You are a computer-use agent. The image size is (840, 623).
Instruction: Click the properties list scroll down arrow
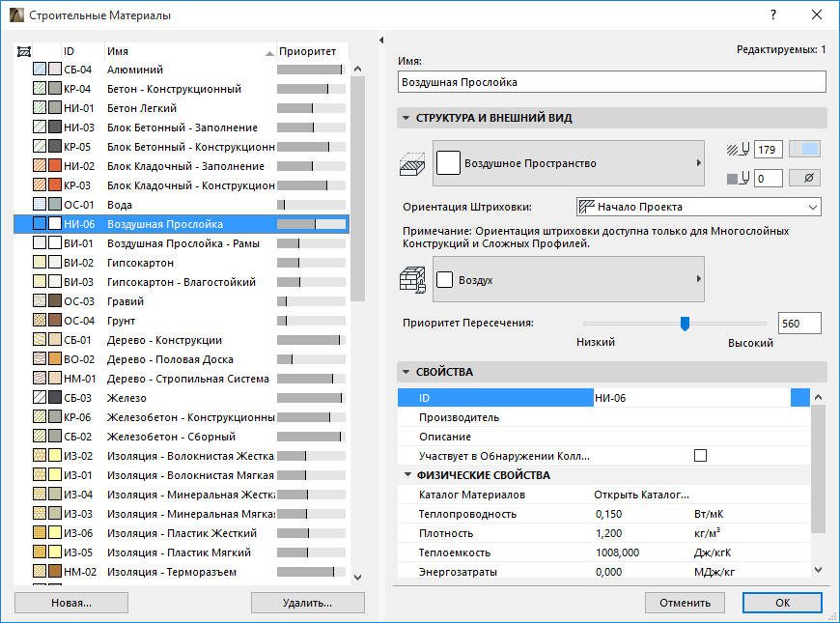[818, 570]
